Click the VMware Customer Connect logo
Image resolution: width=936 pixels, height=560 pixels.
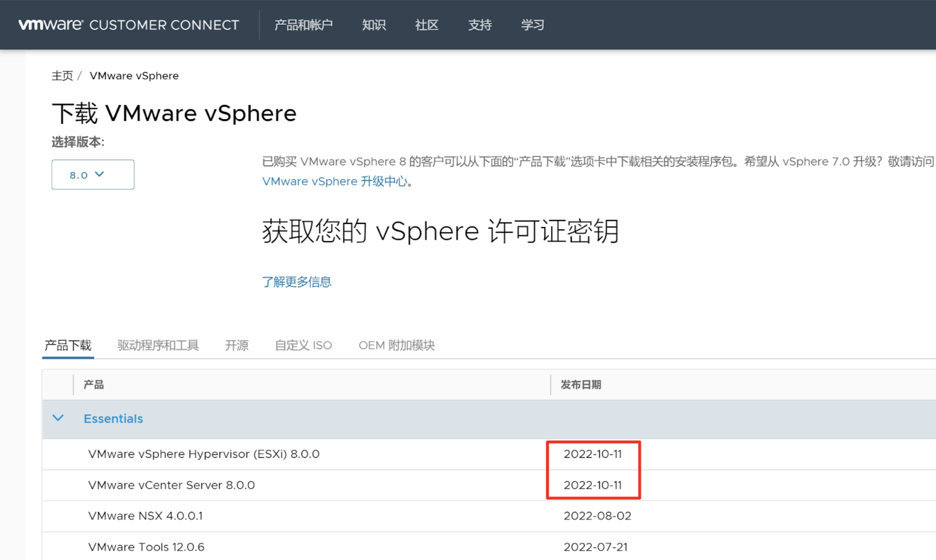pyautogui.click(x=129, y=25)
